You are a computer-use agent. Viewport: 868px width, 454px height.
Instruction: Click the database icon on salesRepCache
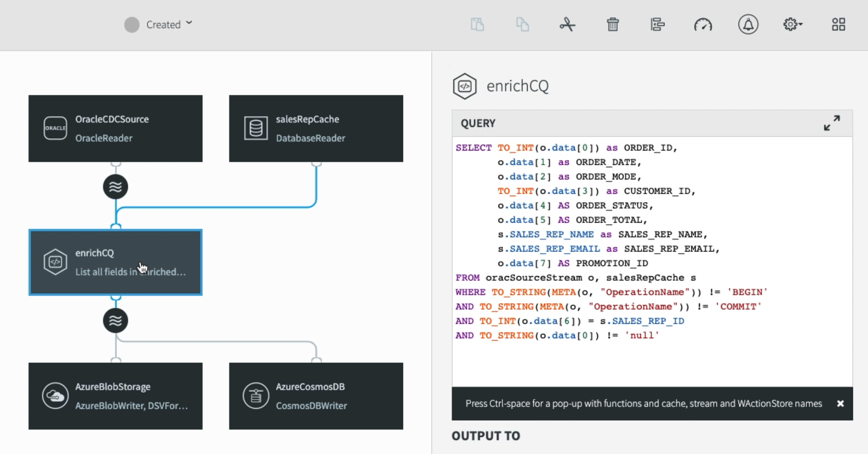256,128
